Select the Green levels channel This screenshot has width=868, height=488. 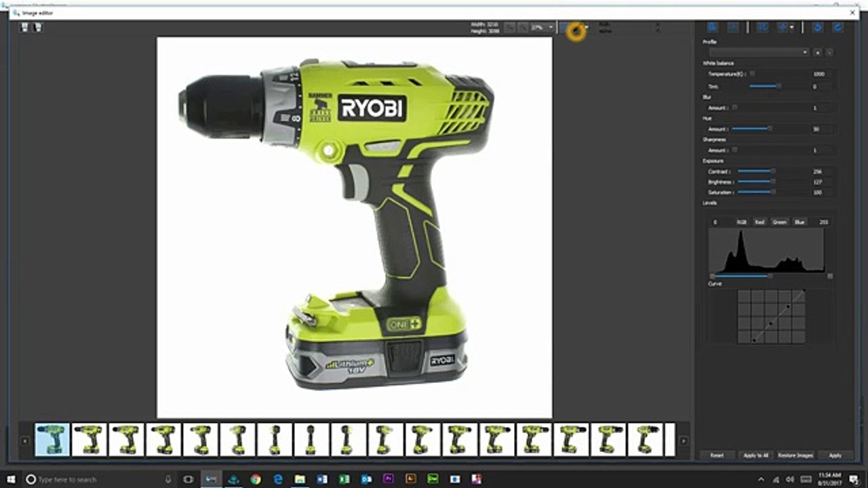pos(780,222)
